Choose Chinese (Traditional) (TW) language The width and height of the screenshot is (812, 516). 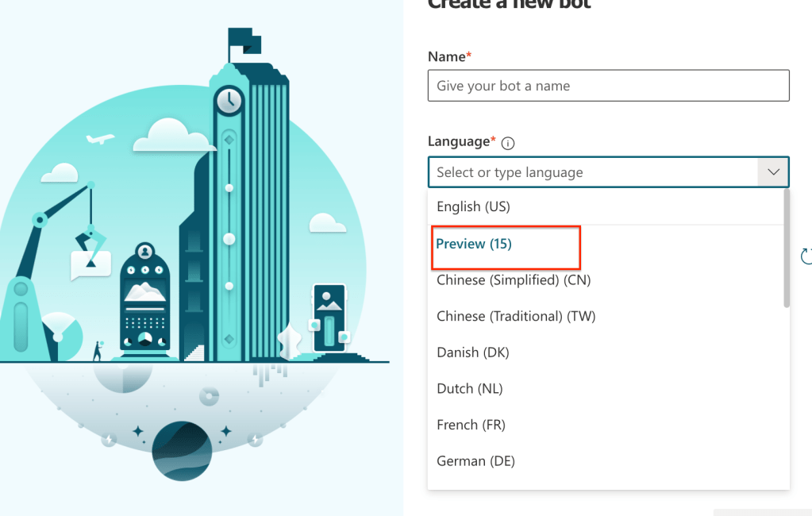coord(516,316)
